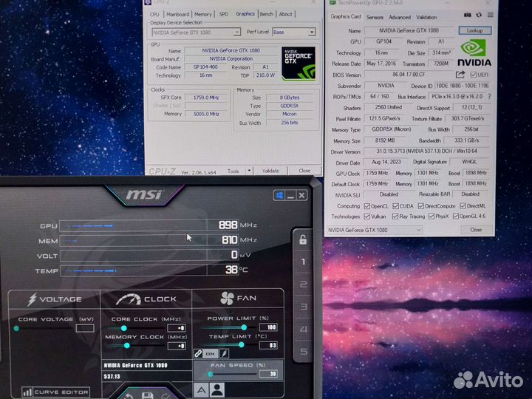The height and width of the screenshot is (399, 532).
Task: Click the Fan section icon in Afterburner
Action: tap(227, 299)
